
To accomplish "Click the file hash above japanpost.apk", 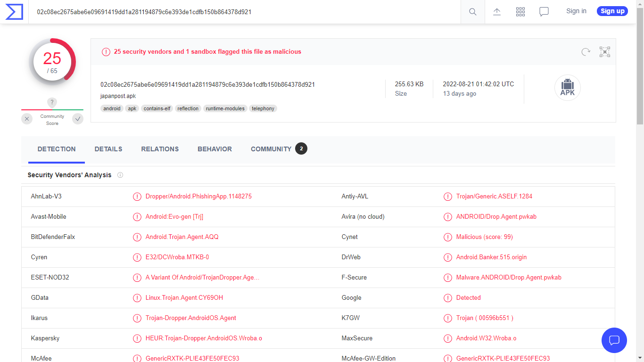I will [x=207, y=84].
